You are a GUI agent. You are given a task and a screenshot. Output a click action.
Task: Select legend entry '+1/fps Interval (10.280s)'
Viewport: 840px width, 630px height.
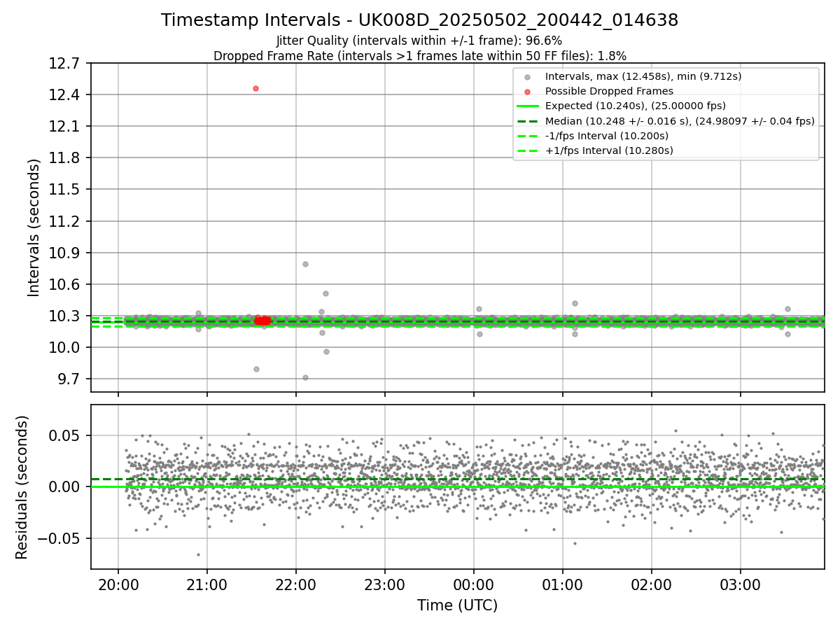coord(609,150)
